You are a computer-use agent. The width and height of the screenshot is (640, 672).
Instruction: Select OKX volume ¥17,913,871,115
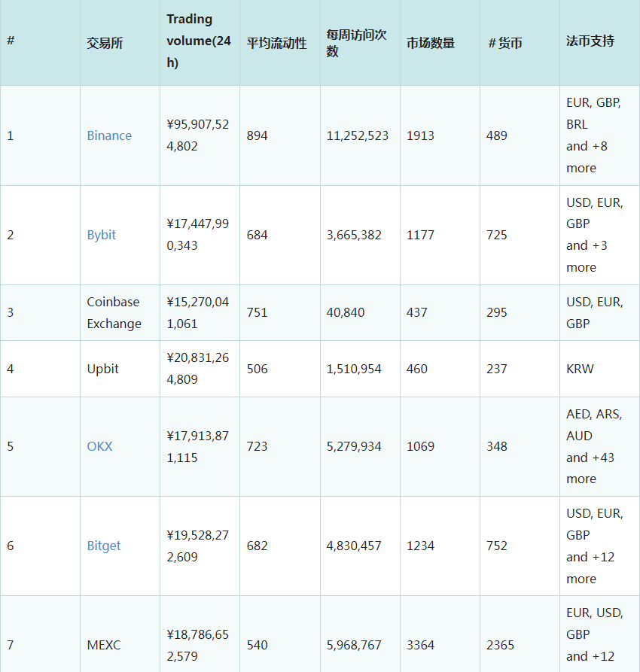click(x=198, y=446)
